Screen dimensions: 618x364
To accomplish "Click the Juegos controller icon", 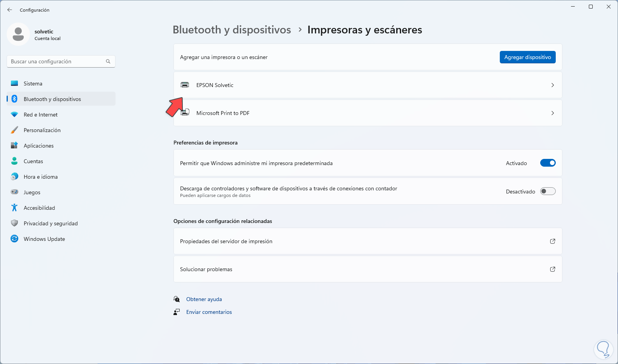I will pyautogui.click(x=14, y=192).
